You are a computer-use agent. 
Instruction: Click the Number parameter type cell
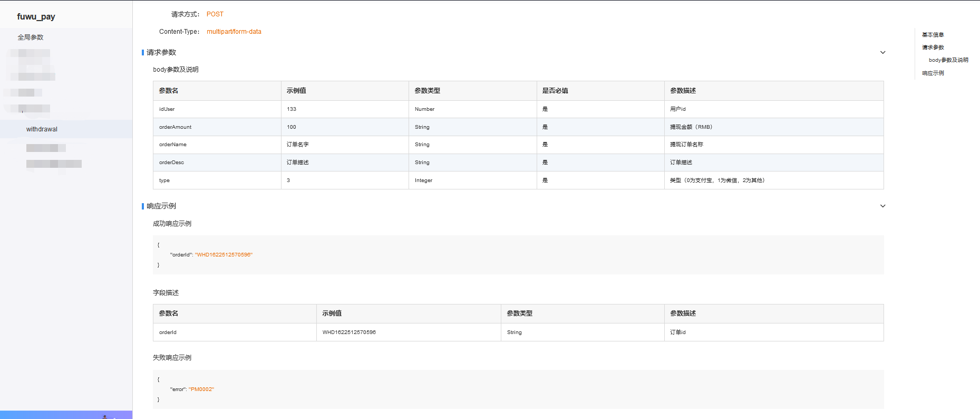tap(473, 109)
